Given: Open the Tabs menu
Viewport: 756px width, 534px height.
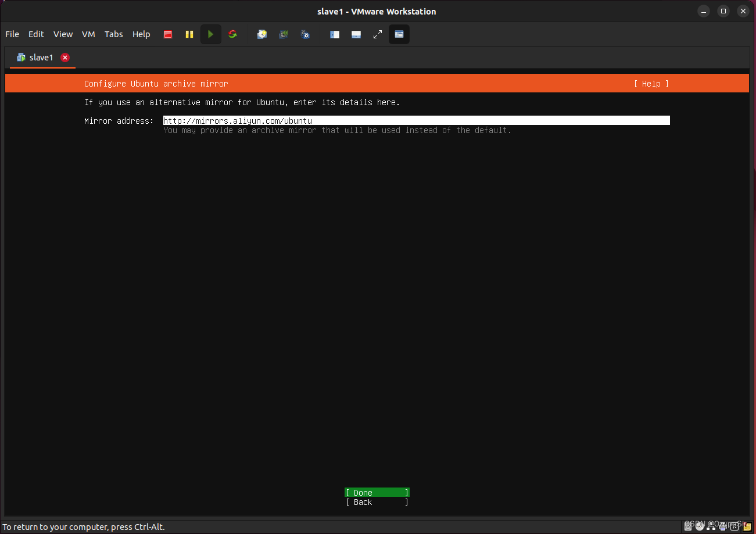Looking at the screenshot, I should click(x=114, y=34).
